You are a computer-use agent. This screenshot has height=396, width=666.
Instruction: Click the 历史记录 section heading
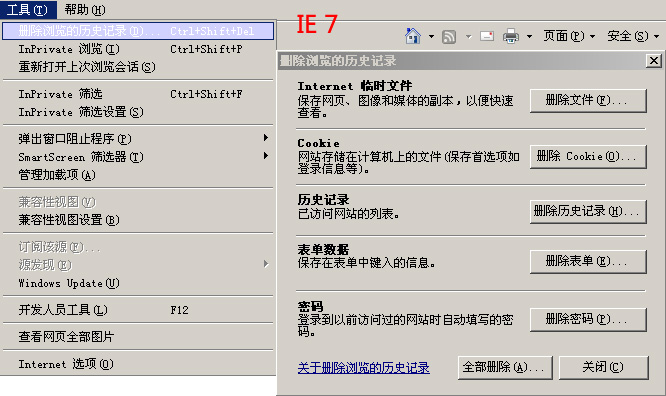pos(323,199)
